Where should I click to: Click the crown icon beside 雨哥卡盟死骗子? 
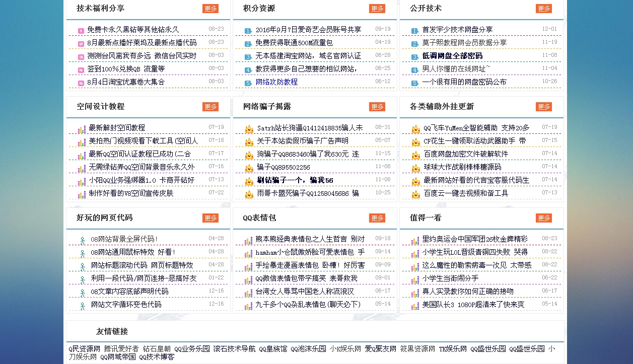point(249,194)
